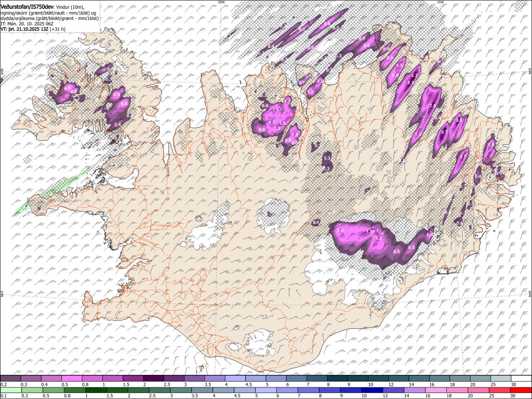This screenshot has height=399, width=532.
Task: Click the white 30+ swatch, upper legend
Action: [x=521, y=379]
